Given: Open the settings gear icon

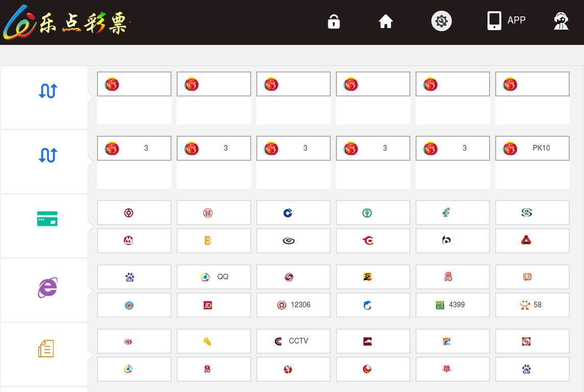Looking at the screenshot, I should tap(442, 21).
